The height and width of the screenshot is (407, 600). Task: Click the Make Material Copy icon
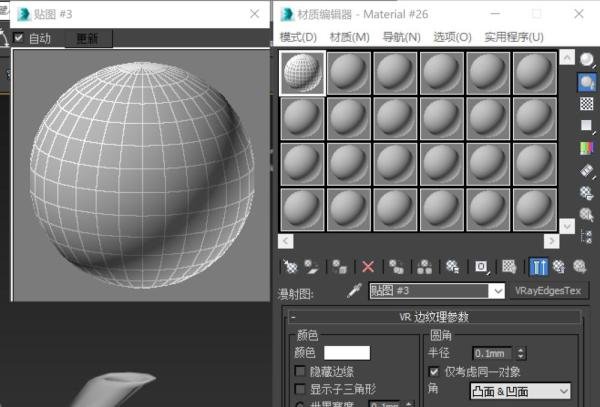(396, 266)
